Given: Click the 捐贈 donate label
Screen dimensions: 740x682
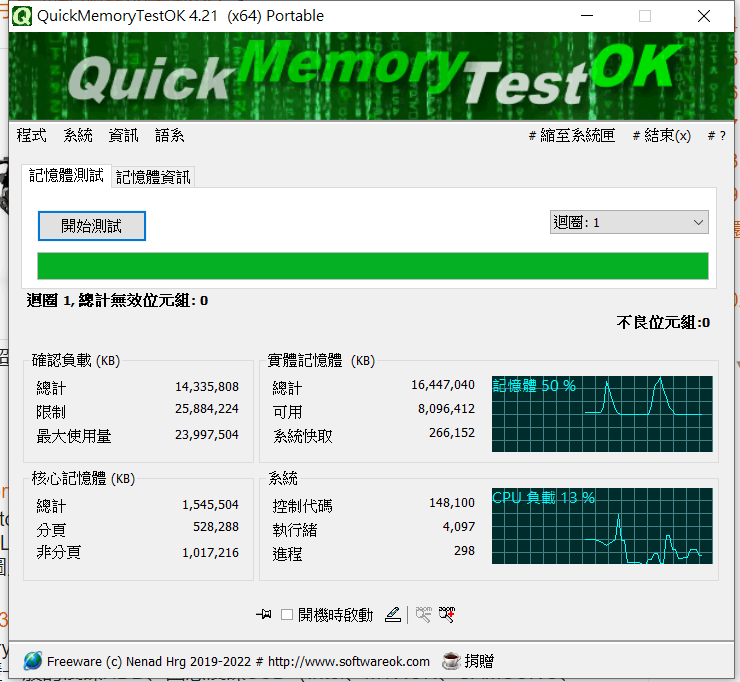Looking at the screenshot, I should (479, 661).
